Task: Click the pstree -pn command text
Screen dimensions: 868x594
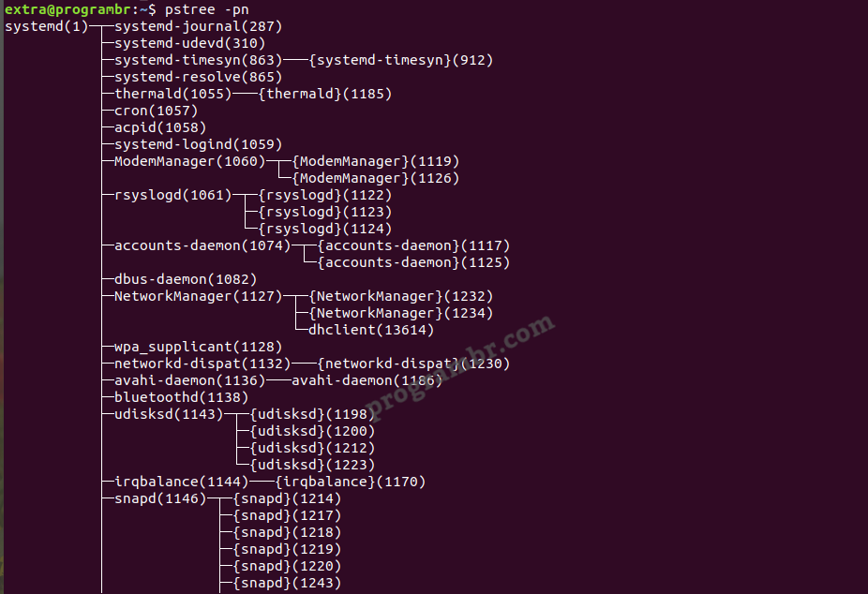Action: (x=206, y=9)
